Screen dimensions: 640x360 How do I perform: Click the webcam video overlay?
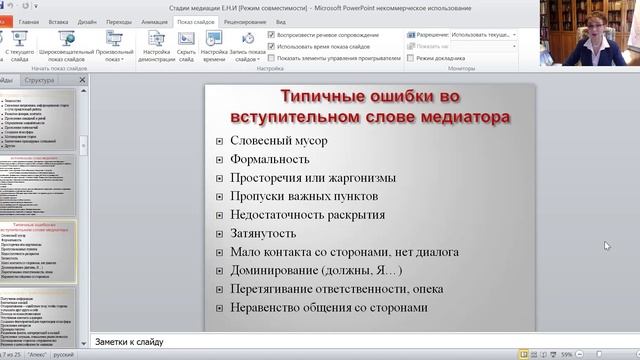pos(590,33)
